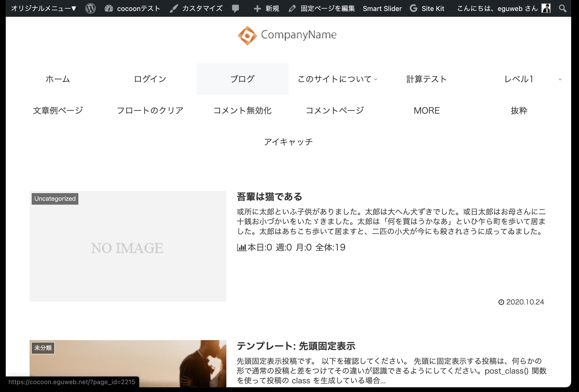Click the CompanyName site logo

[x=287, y=35]
